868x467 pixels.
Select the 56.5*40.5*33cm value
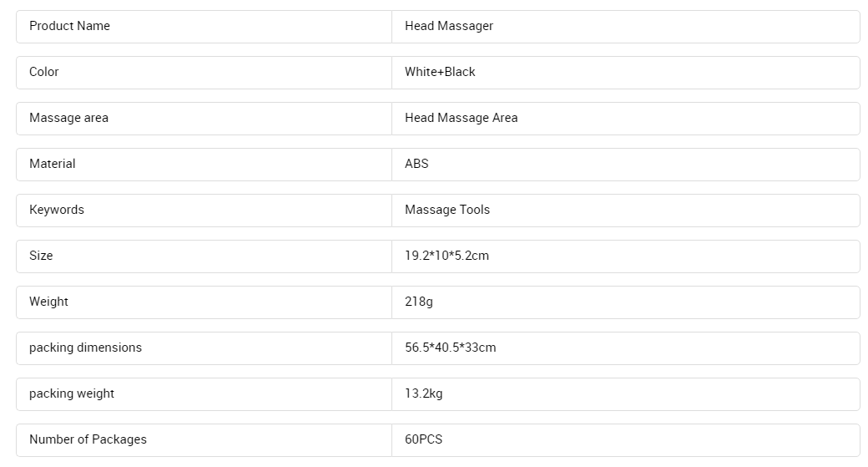450,348
